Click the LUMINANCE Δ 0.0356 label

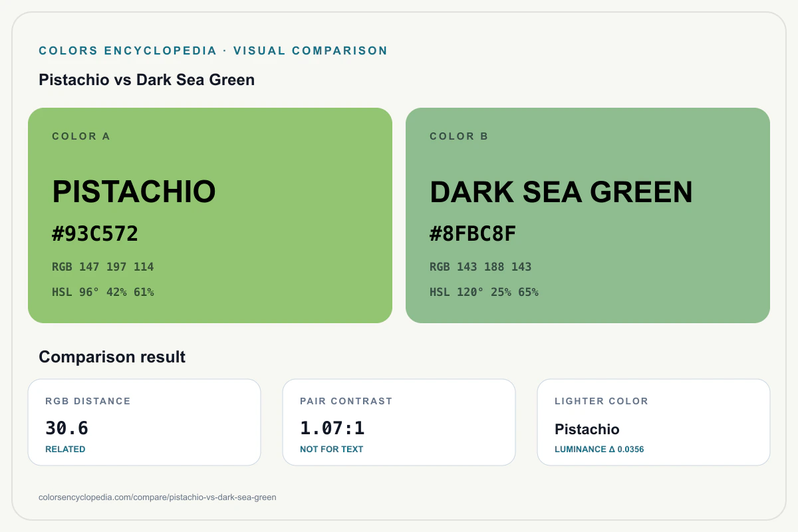coord(599,450)
